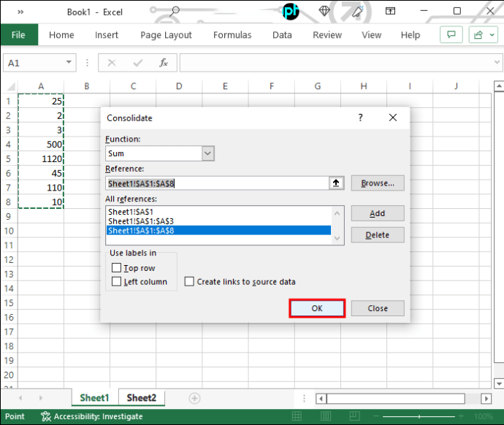Switch to Sheet1 worksheet tab

tap(94, 398)
